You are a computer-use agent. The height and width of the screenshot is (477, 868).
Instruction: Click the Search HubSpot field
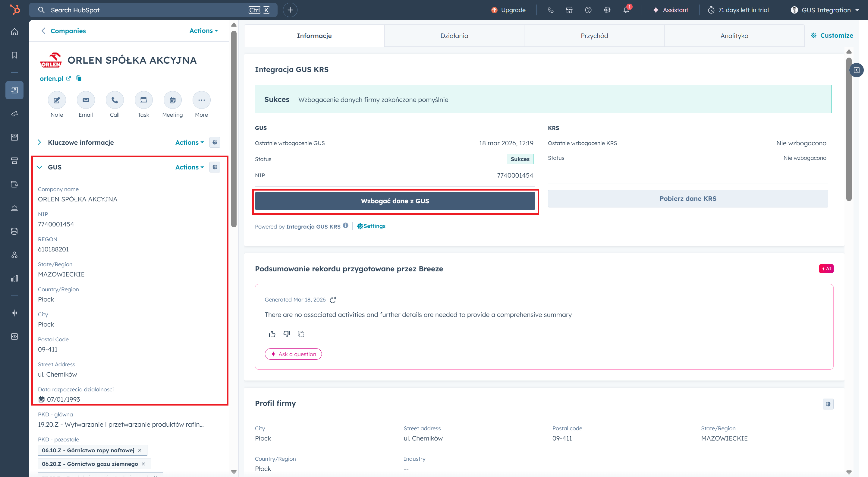[x=153, y=10]
